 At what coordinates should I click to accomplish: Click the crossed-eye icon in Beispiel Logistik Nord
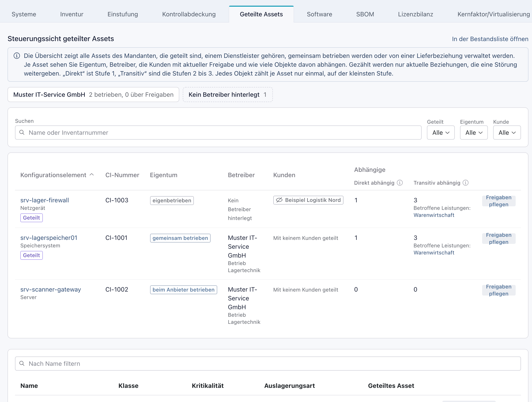279,200
